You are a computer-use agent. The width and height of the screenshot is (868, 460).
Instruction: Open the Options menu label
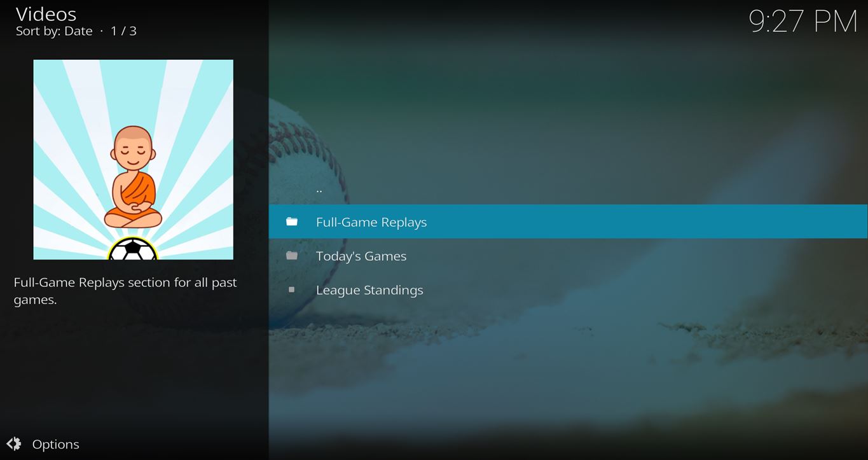(56, 444)
